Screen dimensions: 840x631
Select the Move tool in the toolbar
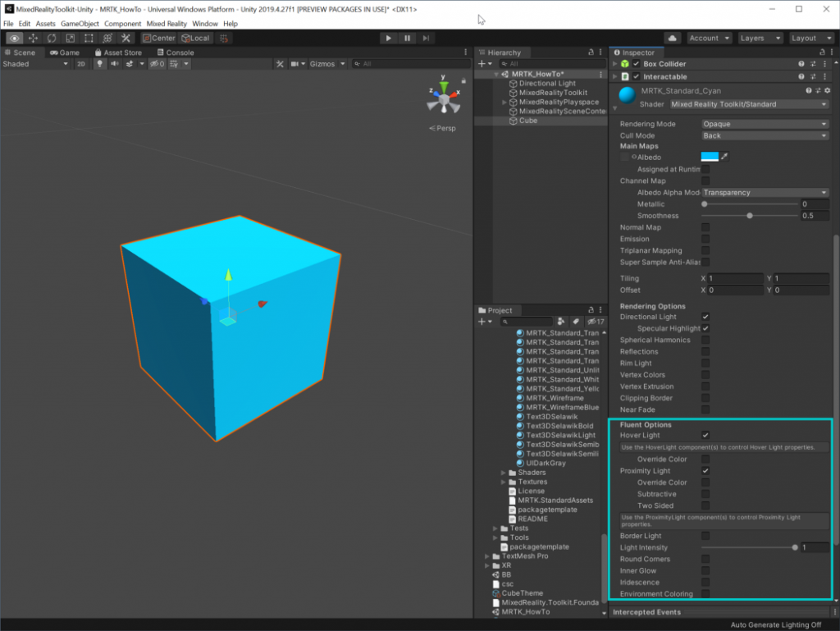[x=33, y=38]
